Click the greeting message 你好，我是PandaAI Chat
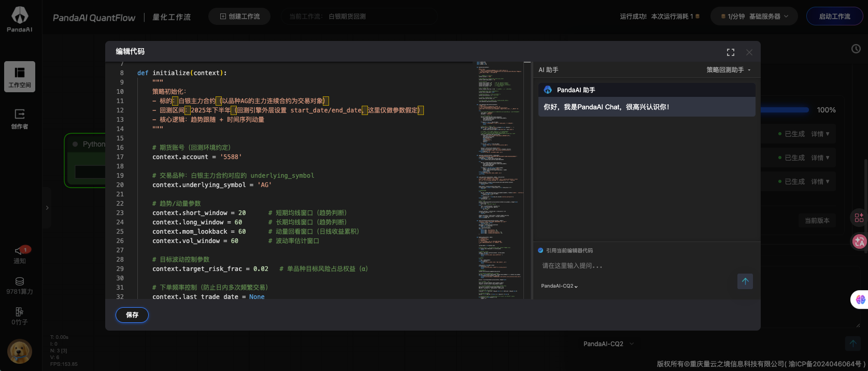868x371 pixels. pos(606,107)
